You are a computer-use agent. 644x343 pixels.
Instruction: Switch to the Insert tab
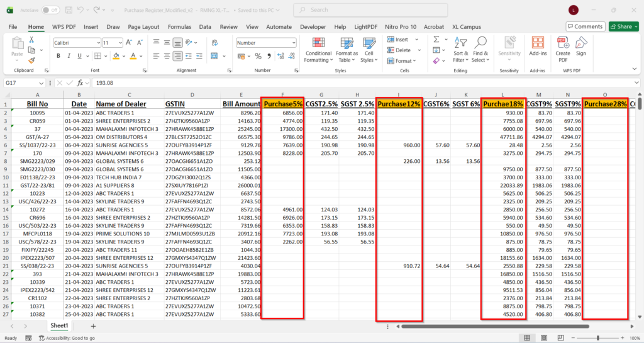click(91, 26)
